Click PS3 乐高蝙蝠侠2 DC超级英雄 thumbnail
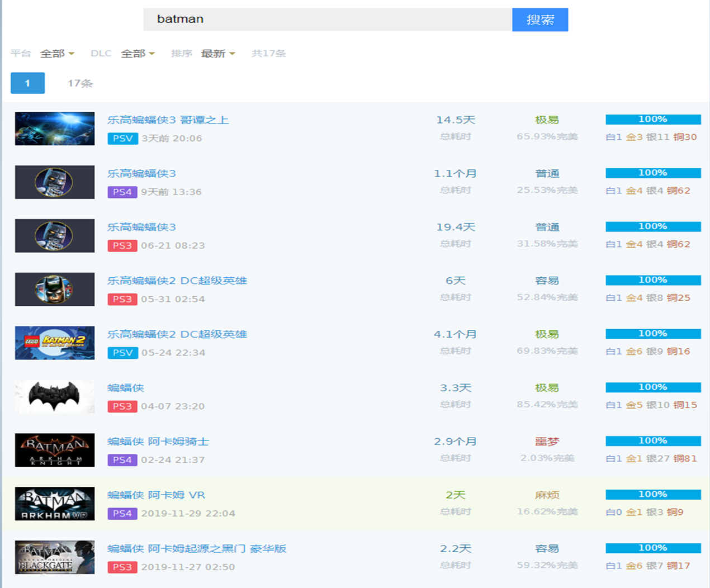 point(55,290)
